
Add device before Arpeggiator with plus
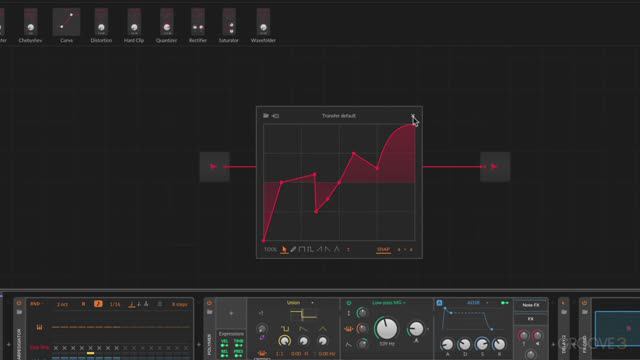(x=8, y=345)
